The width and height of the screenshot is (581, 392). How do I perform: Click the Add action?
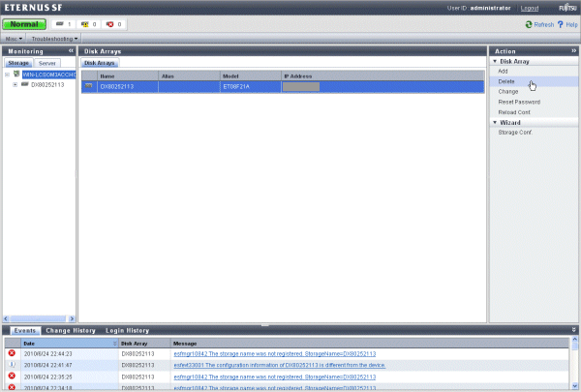pyautogui.click(x=503, y=71)
